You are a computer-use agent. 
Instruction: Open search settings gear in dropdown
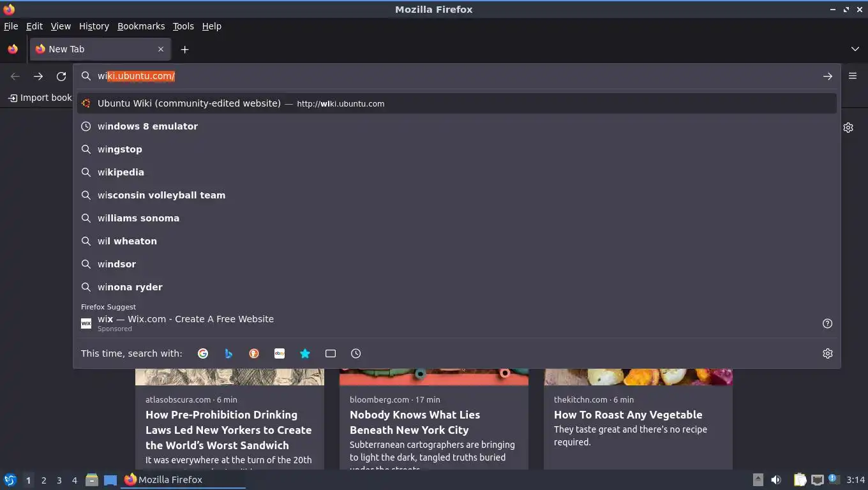(828, 353)
